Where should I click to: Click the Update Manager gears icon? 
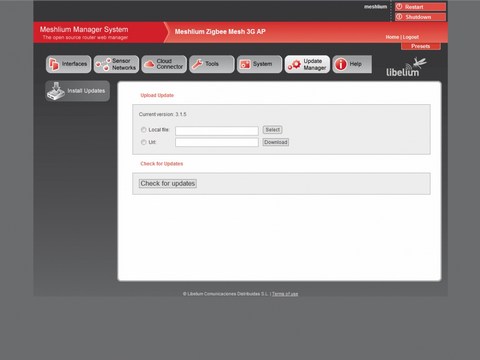tap(294, 65)
